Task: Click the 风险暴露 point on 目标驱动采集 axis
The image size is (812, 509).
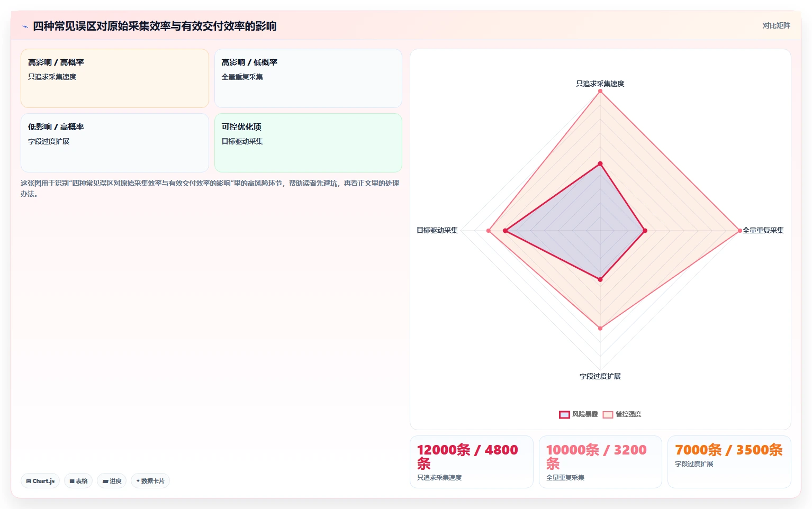Action: click(505, 231)
